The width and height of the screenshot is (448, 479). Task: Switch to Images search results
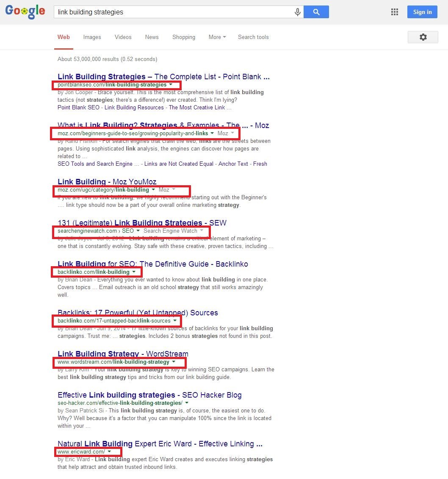pos(92,37)
